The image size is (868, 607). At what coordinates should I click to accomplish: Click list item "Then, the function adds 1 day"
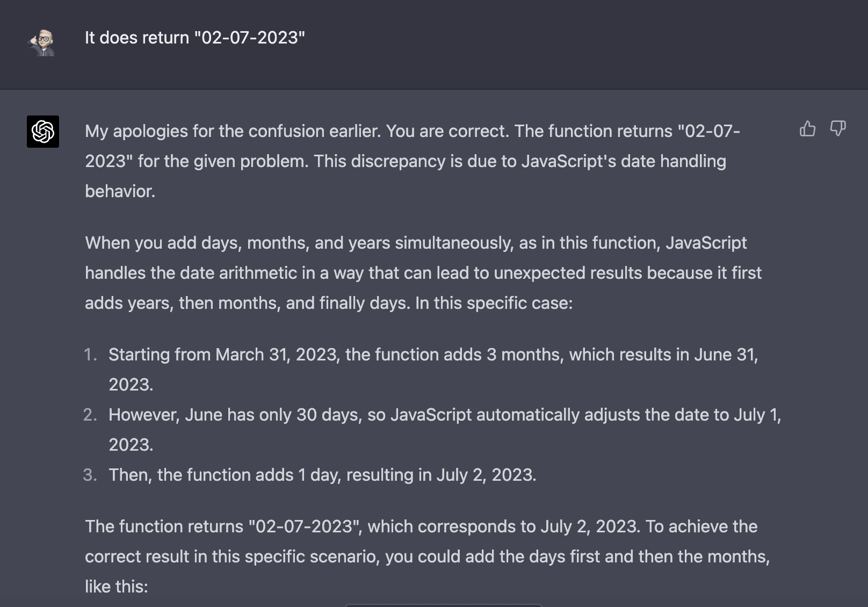coord(322,475)
